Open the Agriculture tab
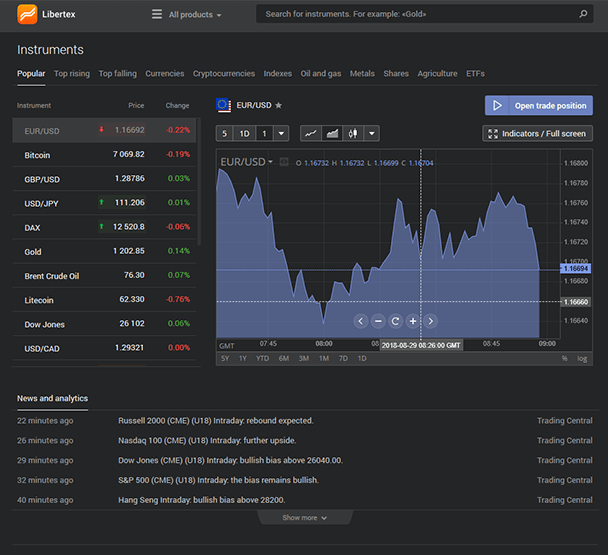Screen dimensions: 608x555 (x=437, y=74)
